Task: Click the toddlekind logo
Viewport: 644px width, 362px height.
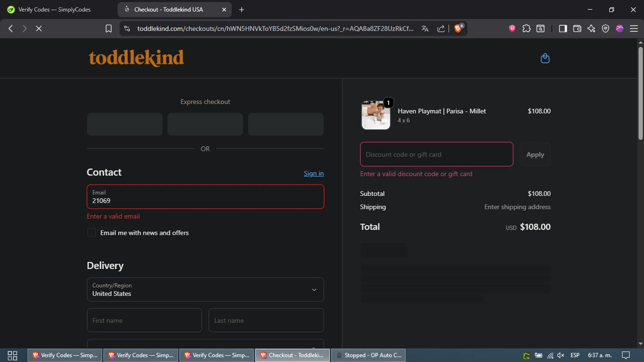Action: coord(136,58)
